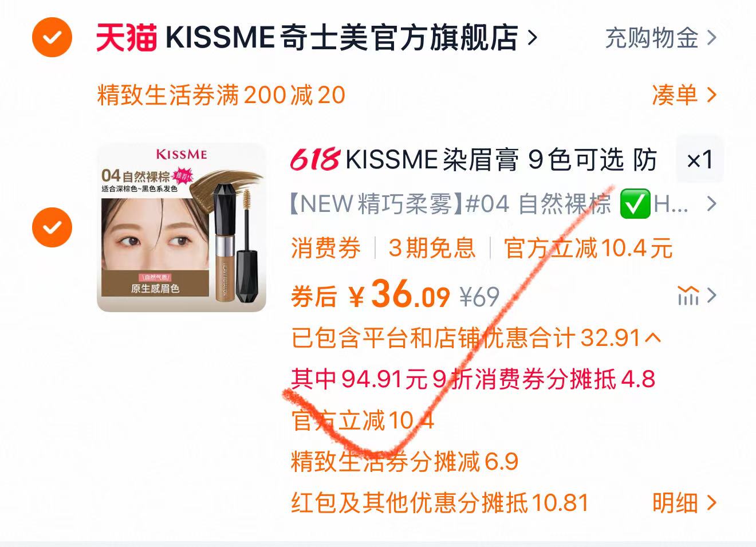Screen dimensions: 756x547
Task: Tap the 消费券 tag
Action: pyautogui.click(x=326, y=249)
